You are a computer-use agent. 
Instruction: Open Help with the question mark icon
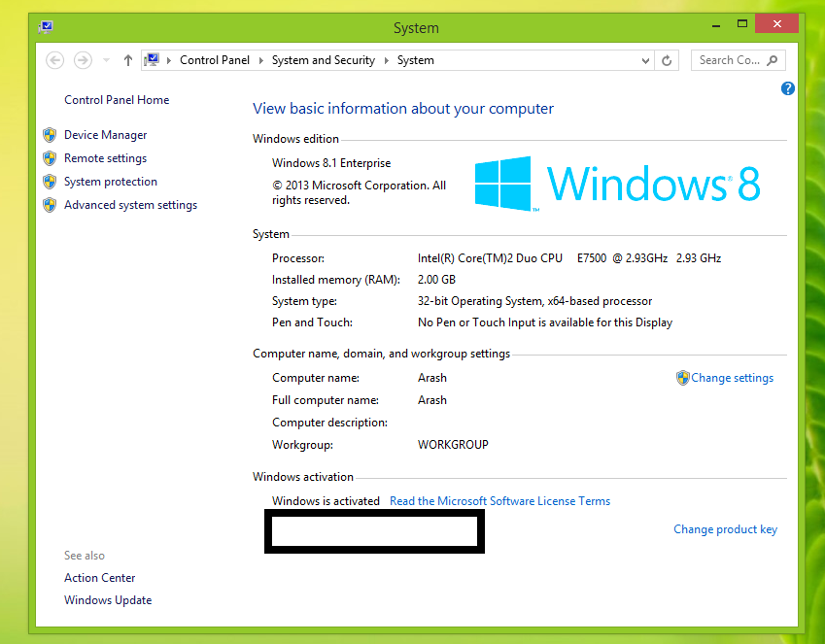(x=788, y=88)
